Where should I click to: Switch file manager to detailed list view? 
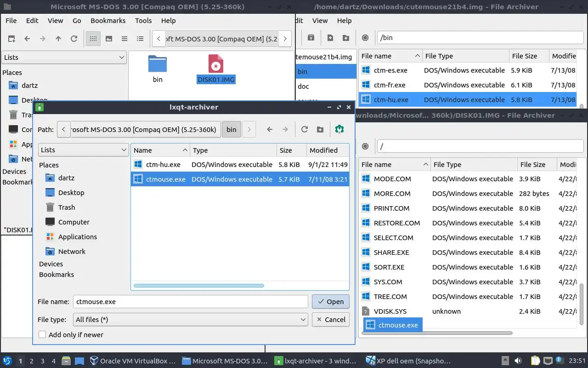click(140, 39)
